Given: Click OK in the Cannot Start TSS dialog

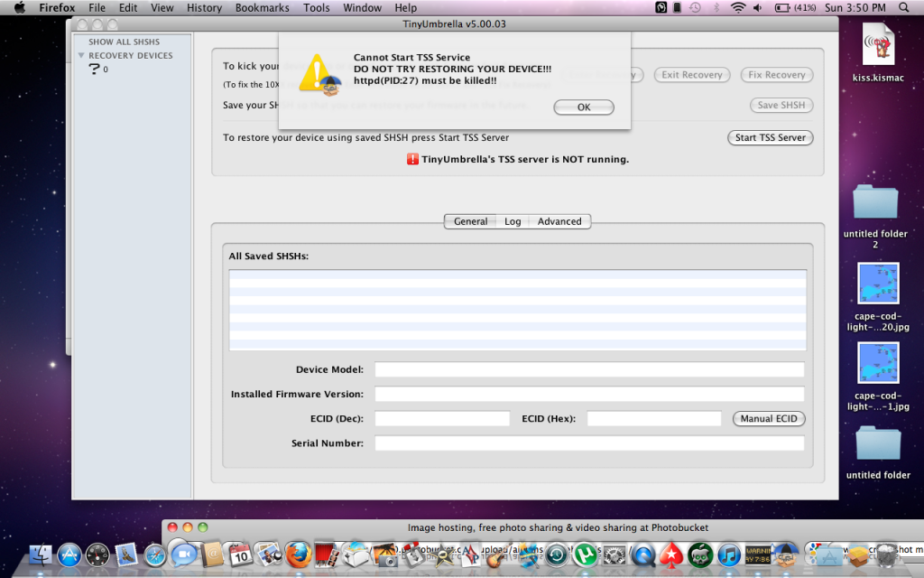Looking at the screenshot, I should tap(584, 107).
